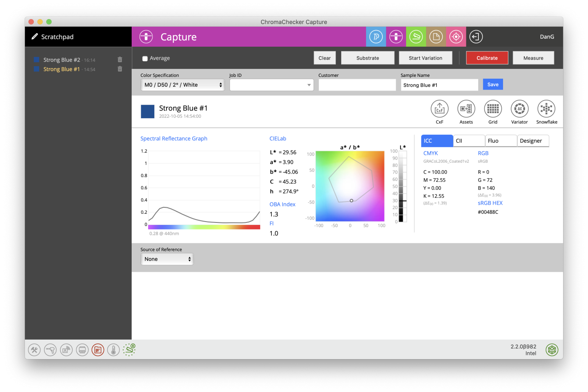This screenshot has height=392, width=588.
Task: Select the CII tab
Action: point(469,141)
